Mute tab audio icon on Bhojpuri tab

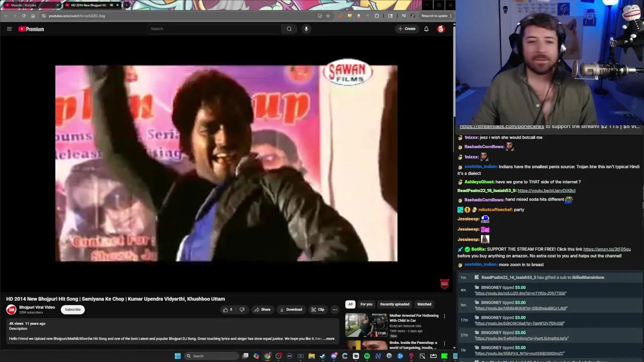[x=111, y=5]
